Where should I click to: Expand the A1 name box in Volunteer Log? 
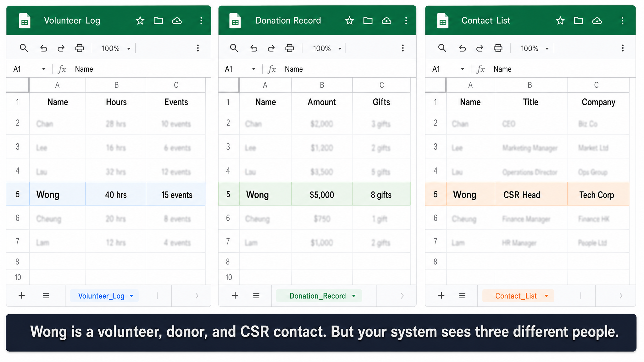tap(44, 69)
